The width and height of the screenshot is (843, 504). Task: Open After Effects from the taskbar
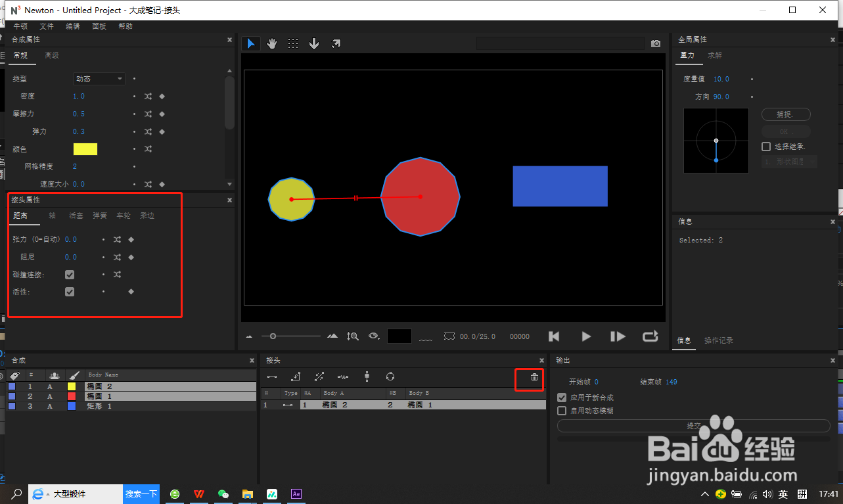pyautogui.click(x=296, y=493)
